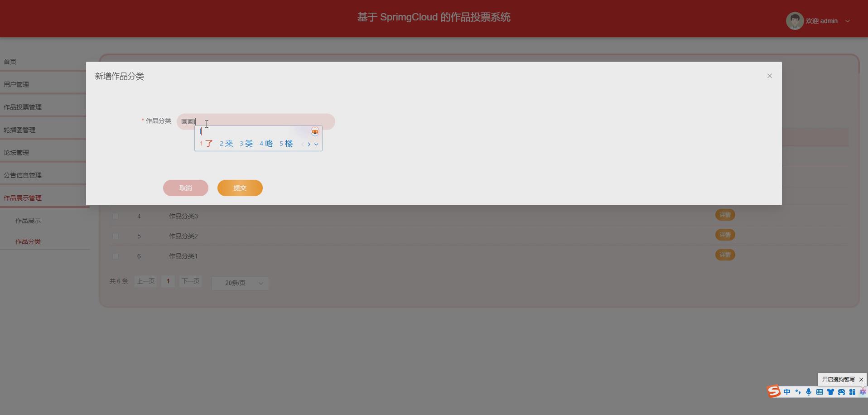This screenshot has height=415, width=868.
Task: Choose candidate 5 楼
Action: [286, 144]
